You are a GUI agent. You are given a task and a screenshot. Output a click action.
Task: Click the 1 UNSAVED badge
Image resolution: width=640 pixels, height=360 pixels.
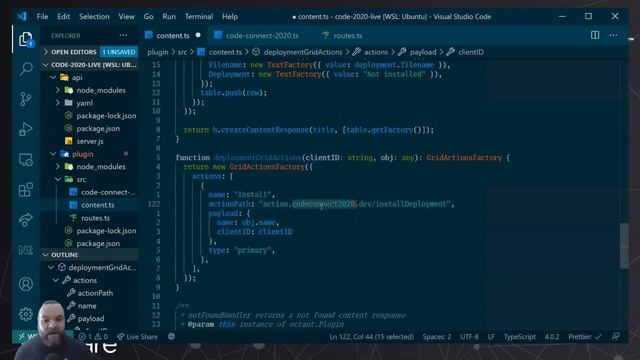coord(118,52)
